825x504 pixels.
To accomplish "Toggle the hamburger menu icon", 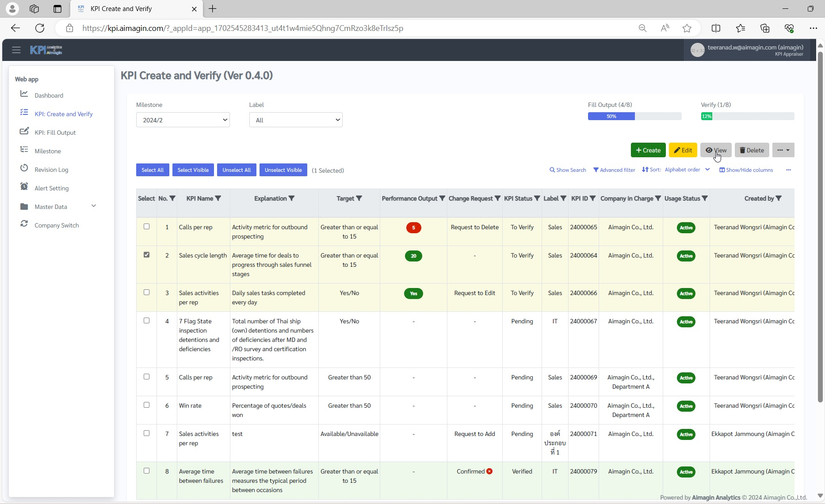I will pos(16,49).
